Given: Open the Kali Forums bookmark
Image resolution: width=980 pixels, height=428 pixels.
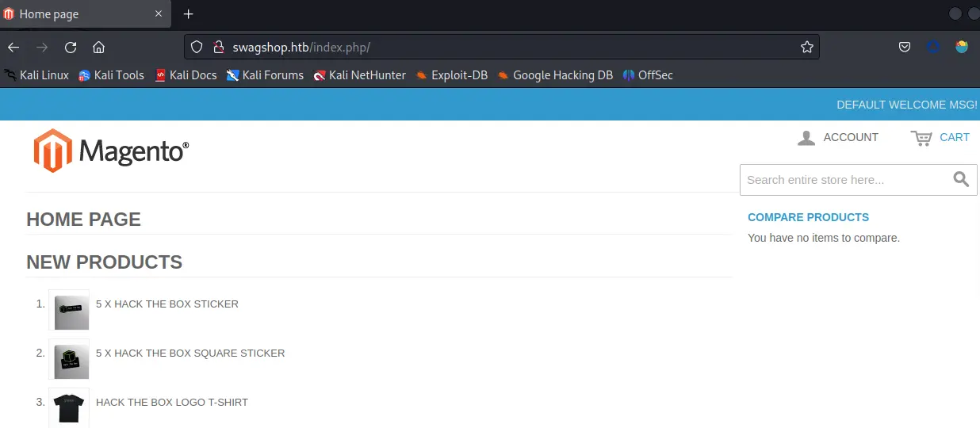Looking at the screenshot, I should click(265, 75).
